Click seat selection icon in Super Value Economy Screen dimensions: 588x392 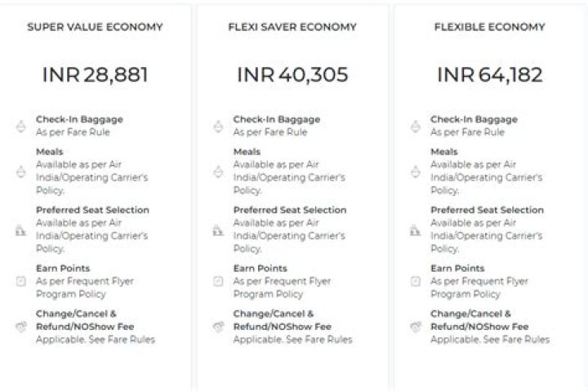point(20,230)
